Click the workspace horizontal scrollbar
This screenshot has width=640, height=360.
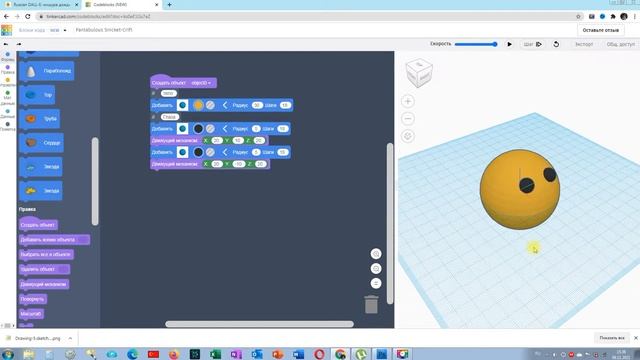(x=260, y=324)
